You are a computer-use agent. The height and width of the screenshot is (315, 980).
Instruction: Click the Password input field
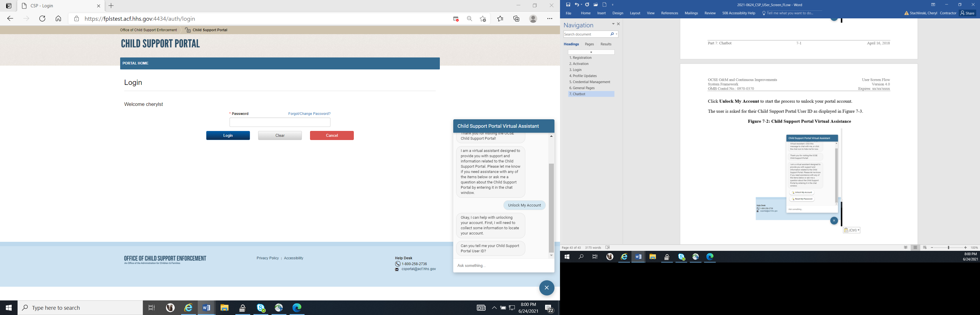coord(280,122)
